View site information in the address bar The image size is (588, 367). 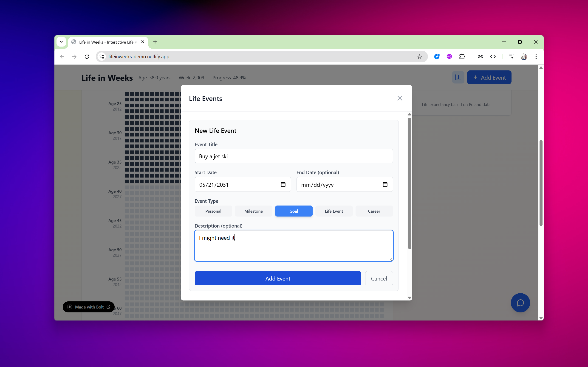click(x=102, y=57)
